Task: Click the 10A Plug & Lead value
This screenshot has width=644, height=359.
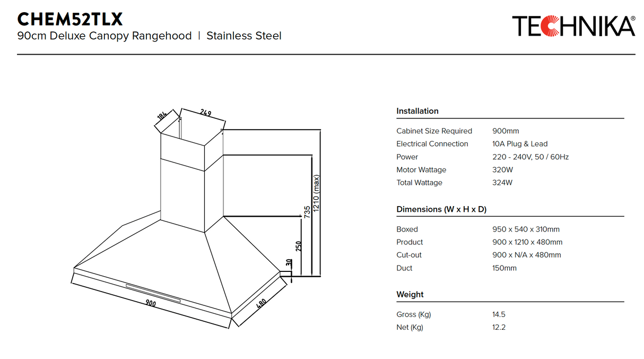Action: (x=519, y=143)
